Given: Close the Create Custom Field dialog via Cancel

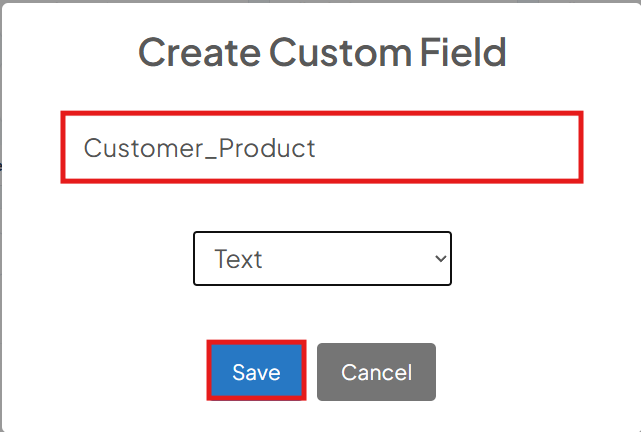Looking at the screenshot, I should coord(376,372).
